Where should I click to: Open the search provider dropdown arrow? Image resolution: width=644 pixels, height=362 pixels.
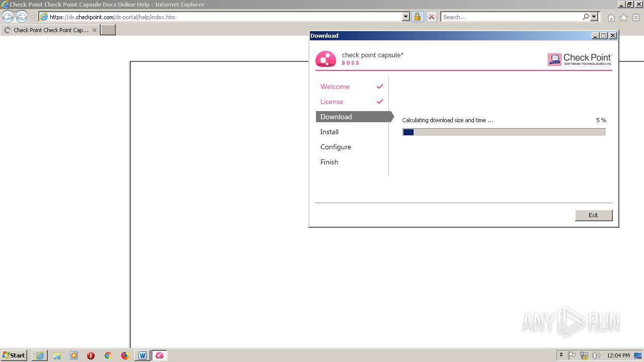point(594,17)
